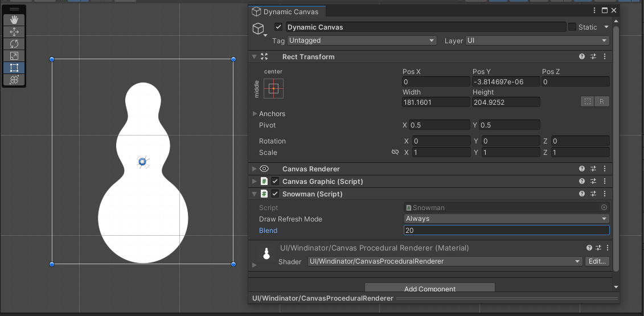
Task: Disable the Snowman script checkbox
Action: click(275, 194)
